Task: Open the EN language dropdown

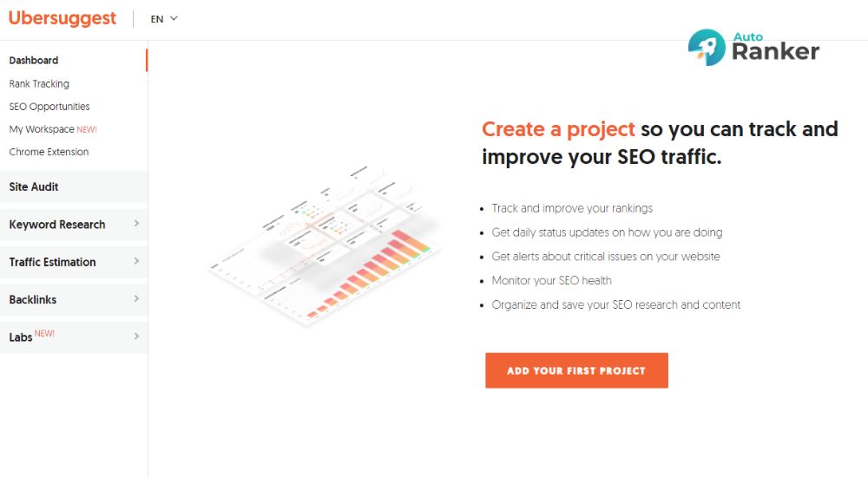Action: point(164,19)
